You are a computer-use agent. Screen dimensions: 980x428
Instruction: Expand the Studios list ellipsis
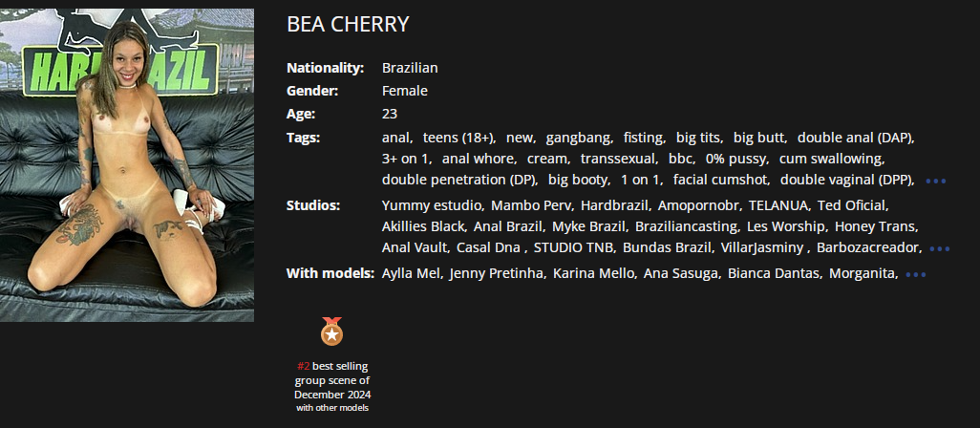(x=940, y=249)
